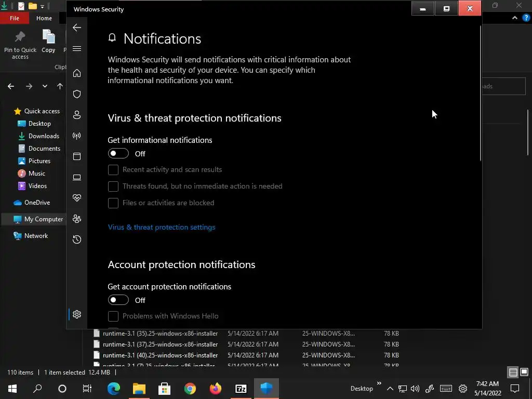The image size is (532, 399).
Task: Select Quick access in navigation pane
Action: (x=37, y=111)
